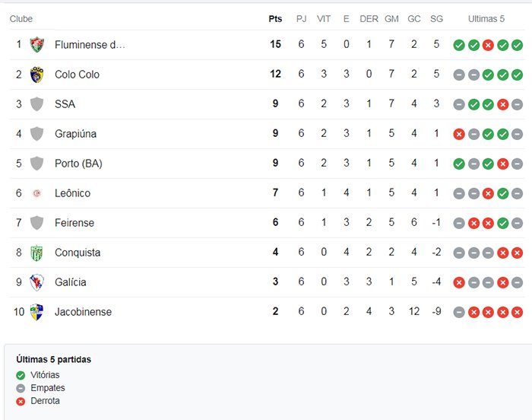
Task: Click the Jacobinense club crest
Action: pyautogui.click(x=36, y=312)
